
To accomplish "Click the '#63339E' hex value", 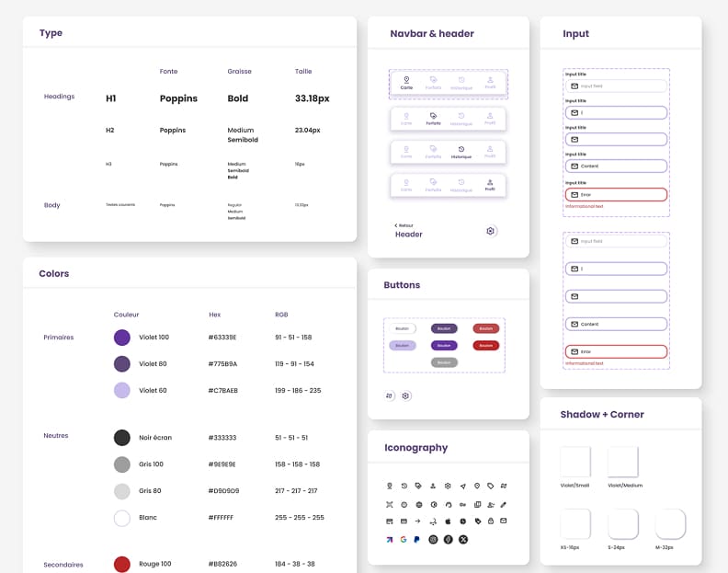I will 222,338.
